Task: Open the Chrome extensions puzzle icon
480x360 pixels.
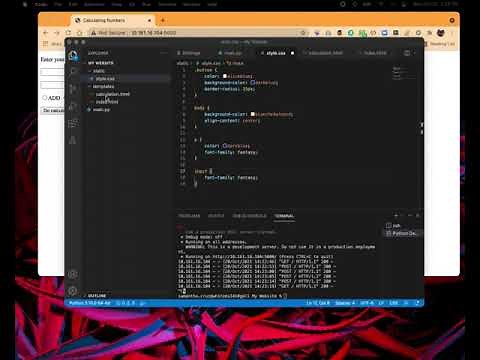Action: pos(429,33)
